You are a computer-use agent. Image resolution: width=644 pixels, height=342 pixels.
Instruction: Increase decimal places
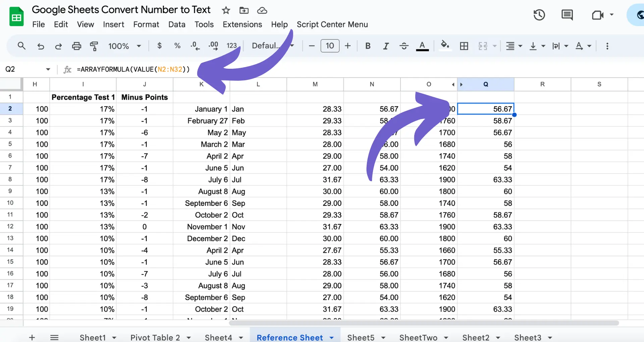point(213,46)
